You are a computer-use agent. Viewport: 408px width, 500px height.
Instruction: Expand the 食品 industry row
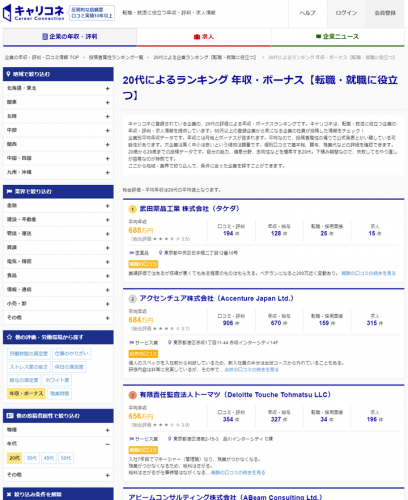click(x=58, y=276)
